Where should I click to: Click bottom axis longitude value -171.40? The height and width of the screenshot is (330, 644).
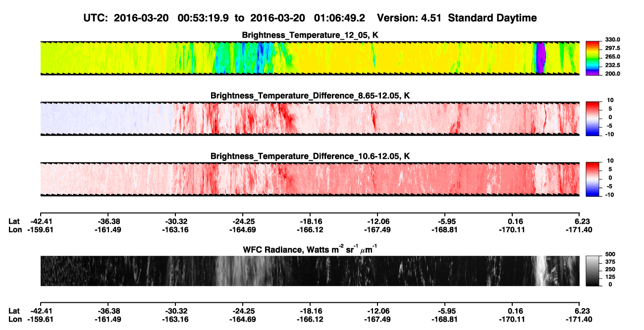[x=580, y=319]
